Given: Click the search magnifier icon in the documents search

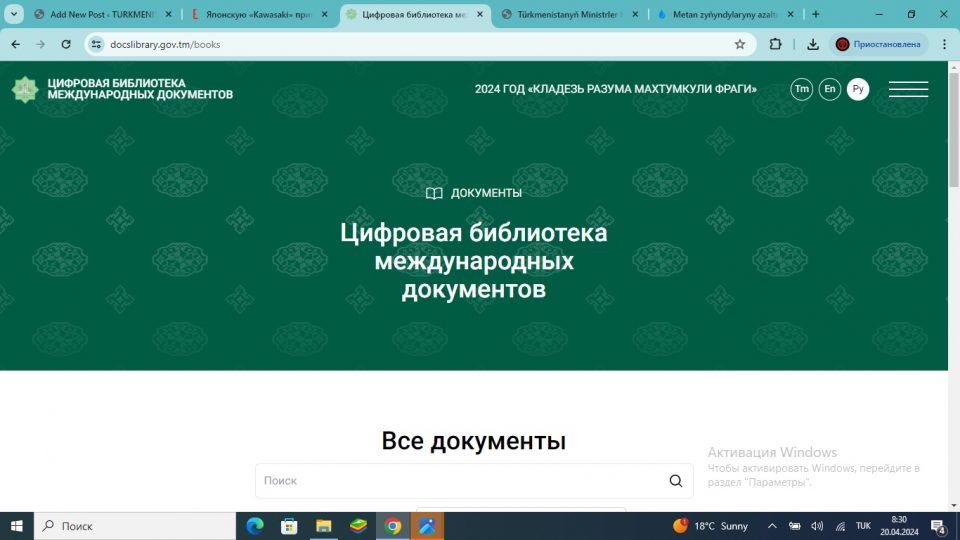Looking at the screenshot, I should [x=676, y=481].
